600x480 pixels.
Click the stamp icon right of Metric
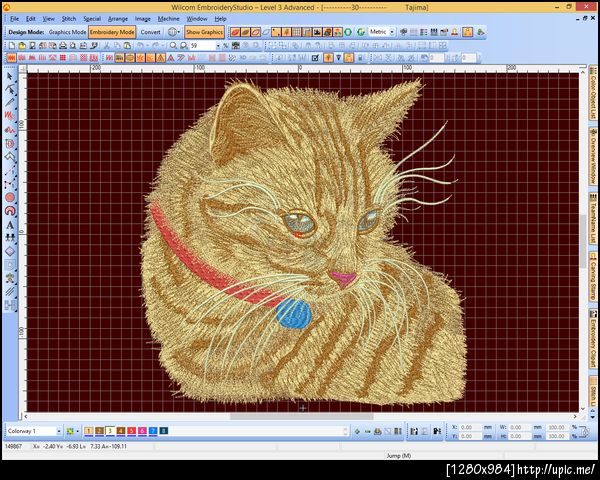click(x=455, y=32)
